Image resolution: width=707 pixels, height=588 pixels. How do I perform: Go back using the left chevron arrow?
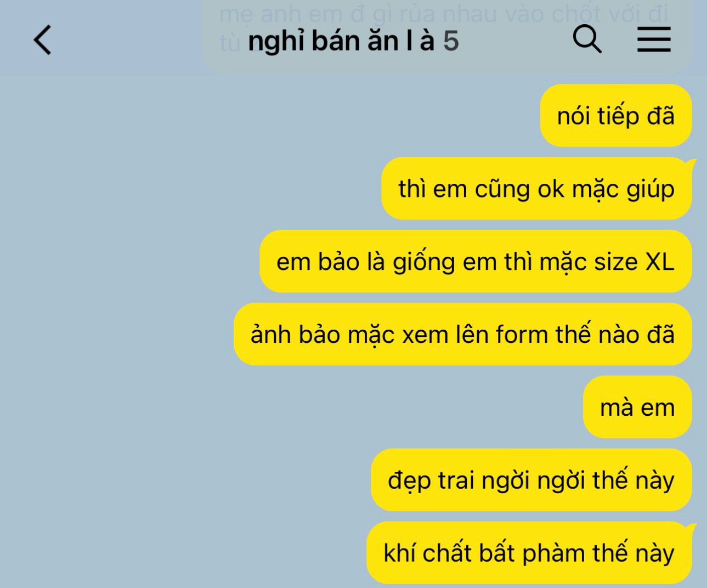tap(42, 39)
